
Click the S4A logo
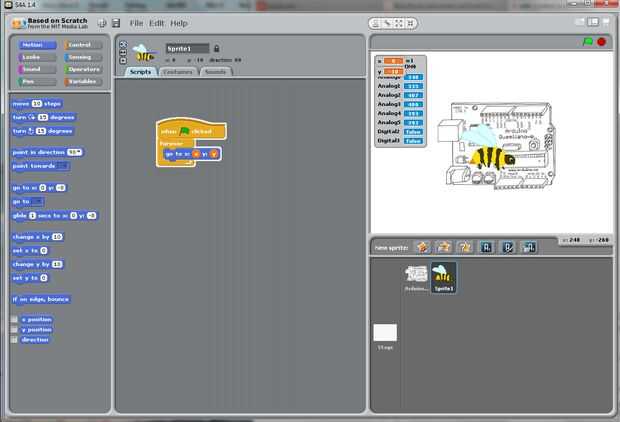coord(18,23)
